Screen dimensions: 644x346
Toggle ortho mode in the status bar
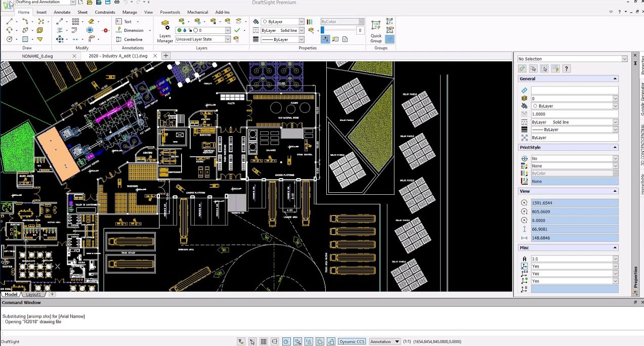(x=274, y=341)
